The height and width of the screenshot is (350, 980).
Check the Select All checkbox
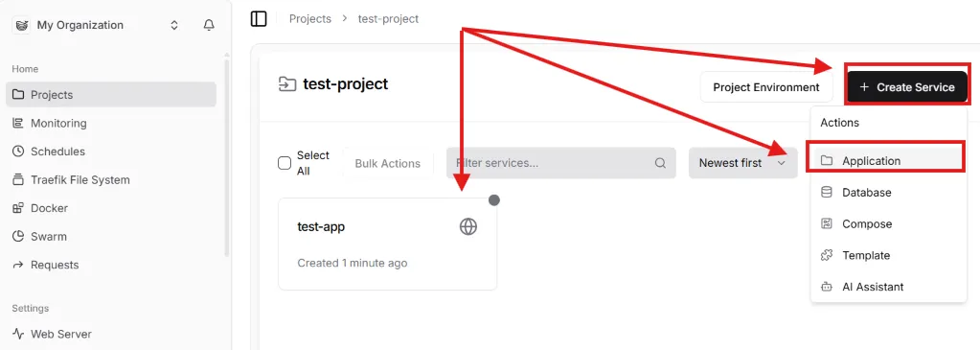click(x=285, y=163)
